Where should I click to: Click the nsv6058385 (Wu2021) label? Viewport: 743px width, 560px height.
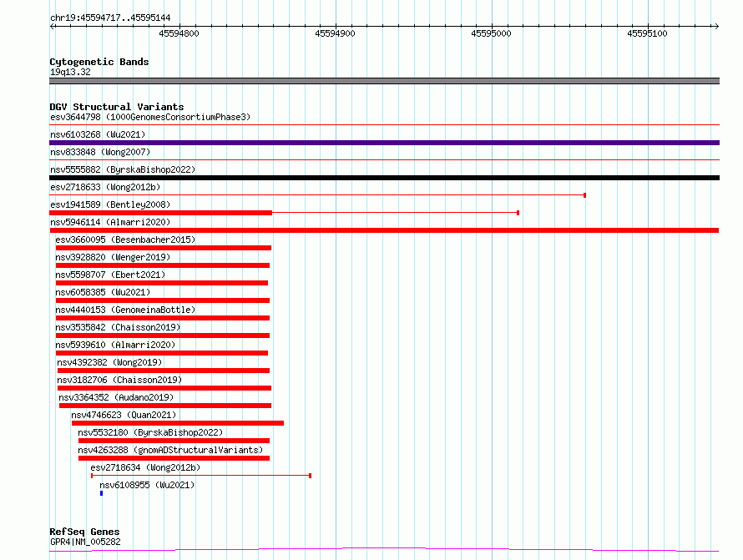(103, 292)
